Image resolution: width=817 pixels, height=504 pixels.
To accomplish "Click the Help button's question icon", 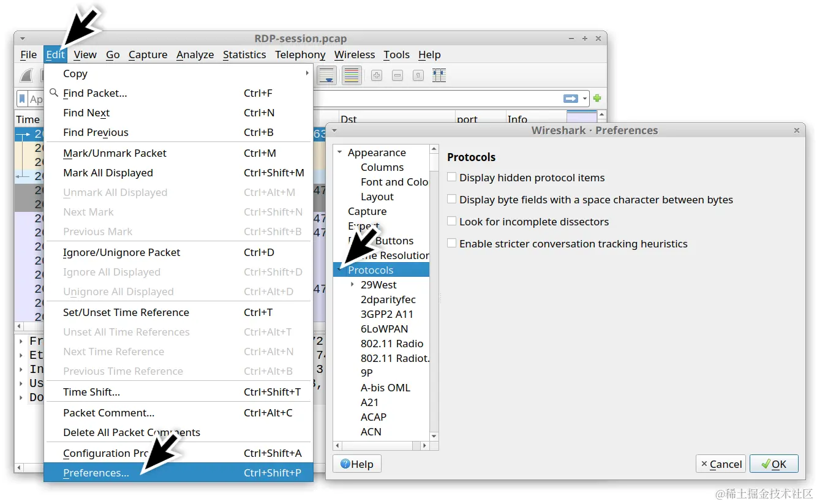I will (x=345, y=464).
